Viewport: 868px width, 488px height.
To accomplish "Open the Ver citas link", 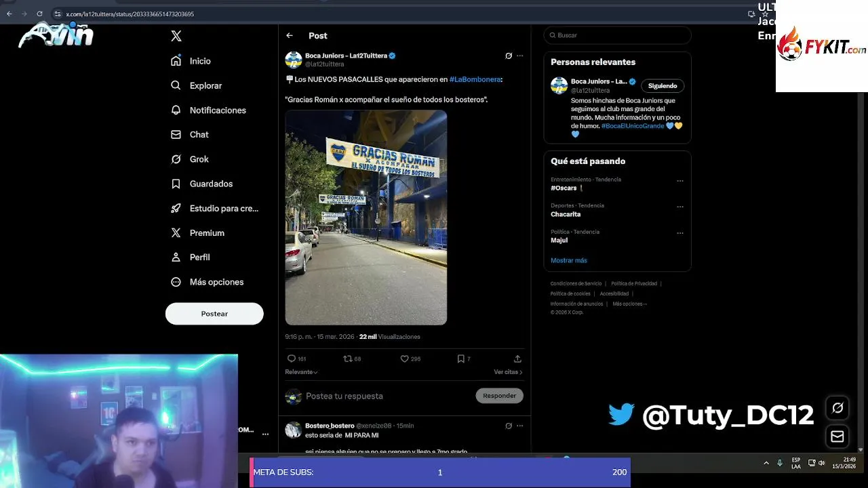I will point(508,372).
